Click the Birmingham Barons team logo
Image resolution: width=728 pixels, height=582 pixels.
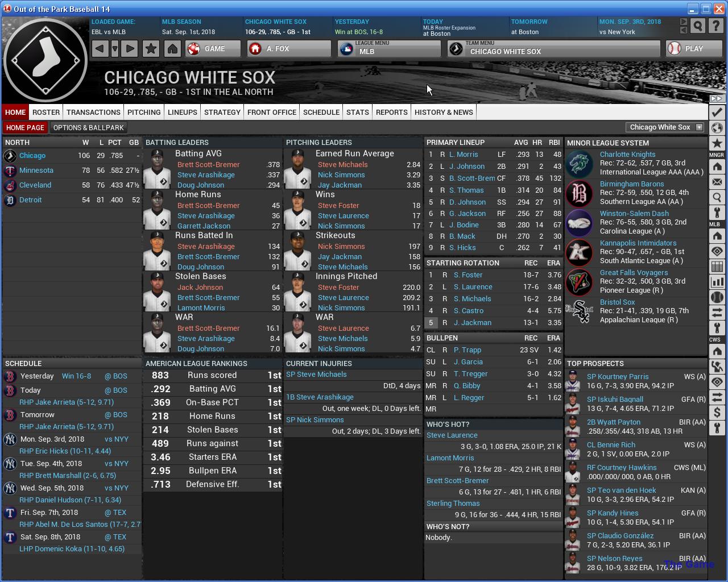click(x=580, y=194)
